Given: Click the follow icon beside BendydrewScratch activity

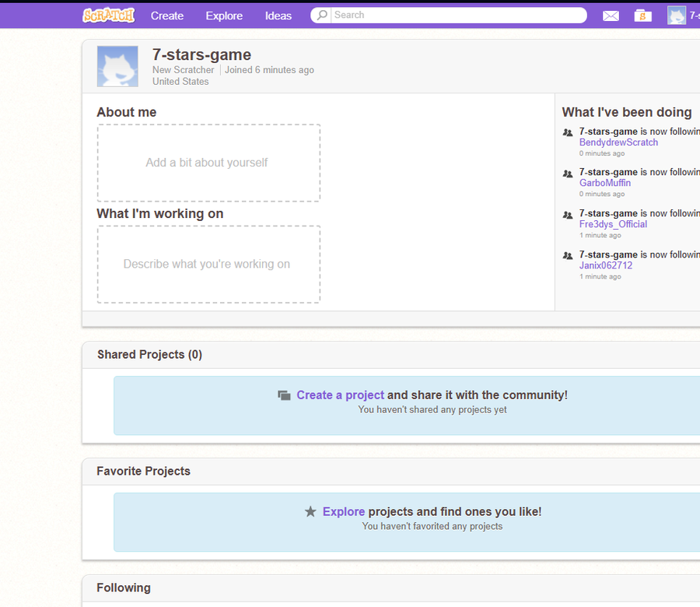Looking at the screenshot, I should click(x=568, y=132).
